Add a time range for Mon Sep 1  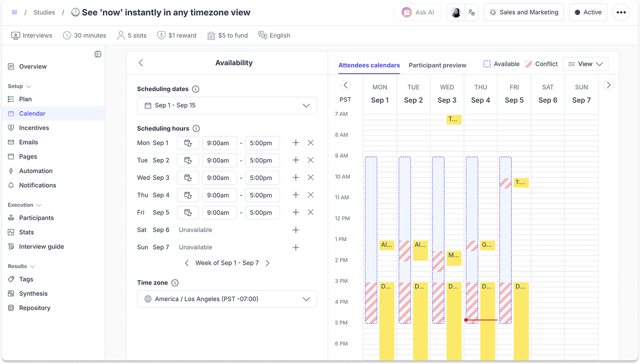click(x=296, y=143)
